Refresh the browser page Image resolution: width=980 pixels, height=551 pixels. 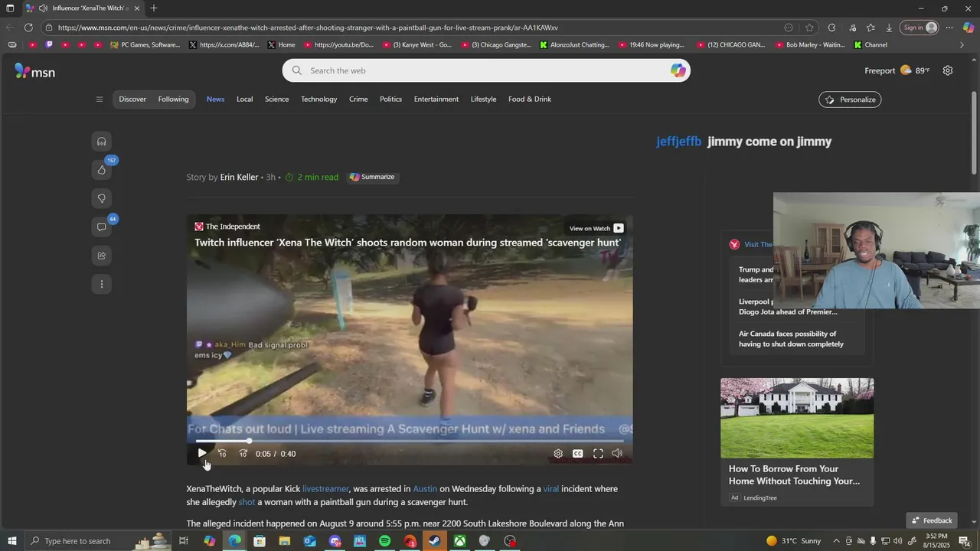[28, 28]
